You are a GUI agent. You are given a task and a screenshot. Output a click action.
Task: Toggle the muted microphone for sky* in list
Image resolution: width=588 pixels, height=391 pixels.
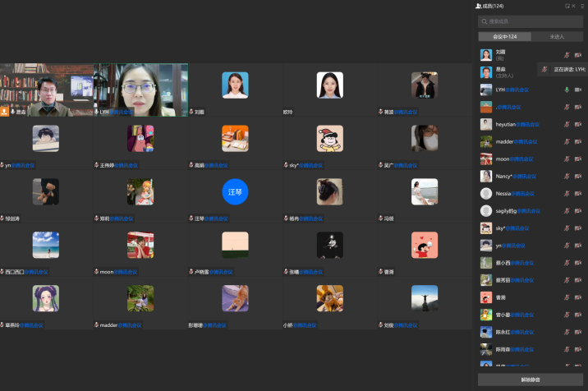point(567,228)
